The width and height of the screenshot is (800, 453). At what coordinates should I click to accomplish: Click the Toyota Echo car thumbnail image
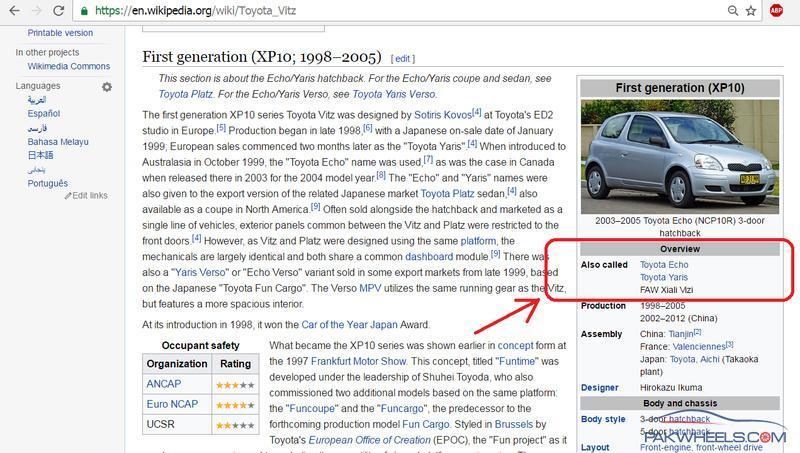(680, 157)
